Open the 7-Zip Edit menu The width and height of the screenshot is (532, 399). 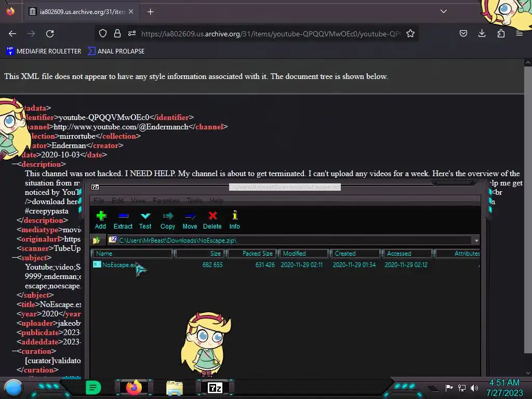[x=117, y=201]
